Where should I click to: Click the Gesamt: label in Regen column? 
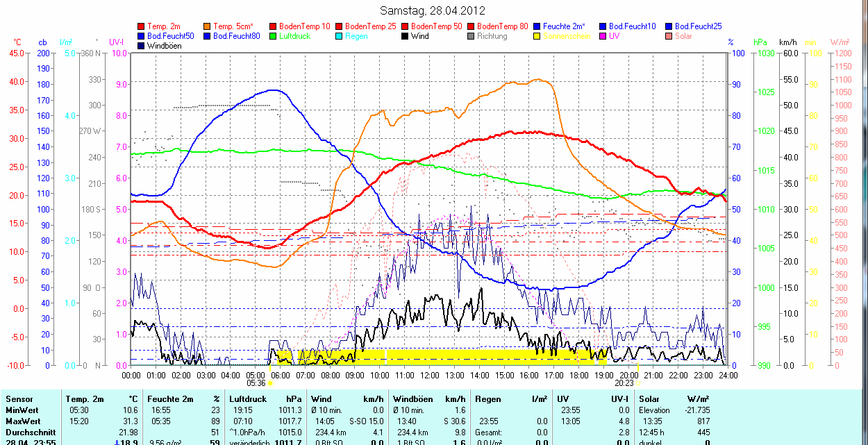488,432
